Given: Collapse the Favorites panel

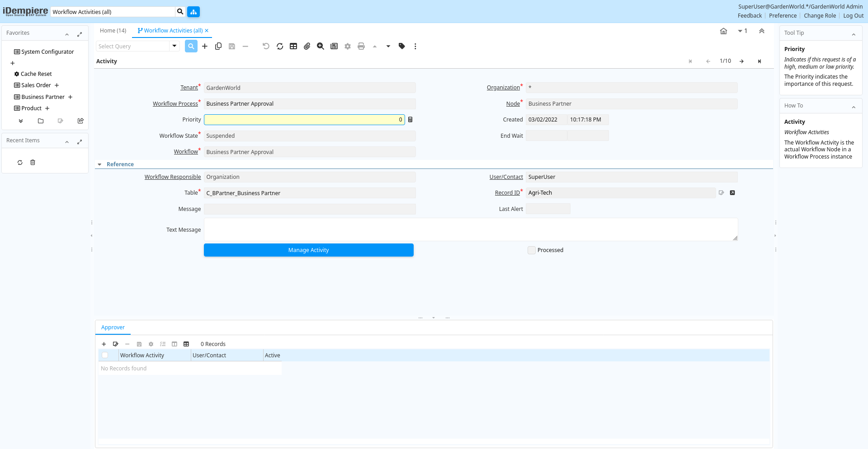Looking at the screenshot, I should pyautogui.click(x=67, y=34).
